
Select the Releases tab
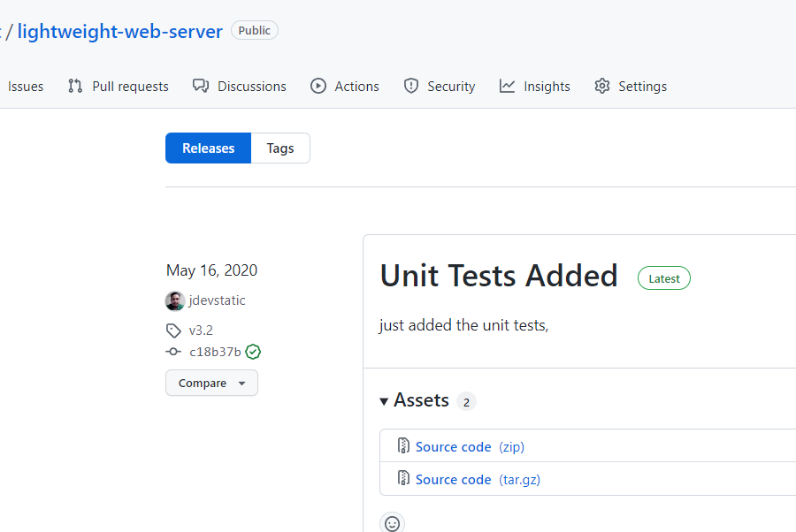(x=209, y=148)
